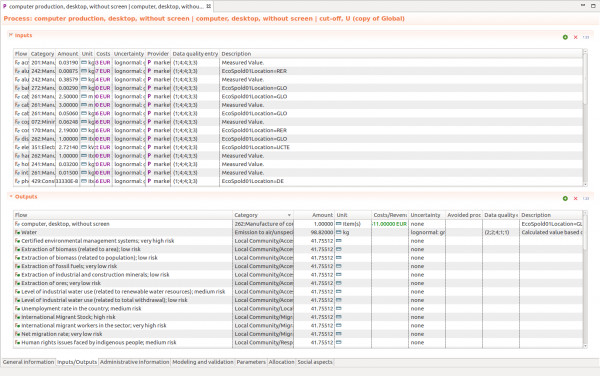Click the unit icon of the 2.72140 input row
The width and height of the screenshot is (600, 376).
pos(84,147)
